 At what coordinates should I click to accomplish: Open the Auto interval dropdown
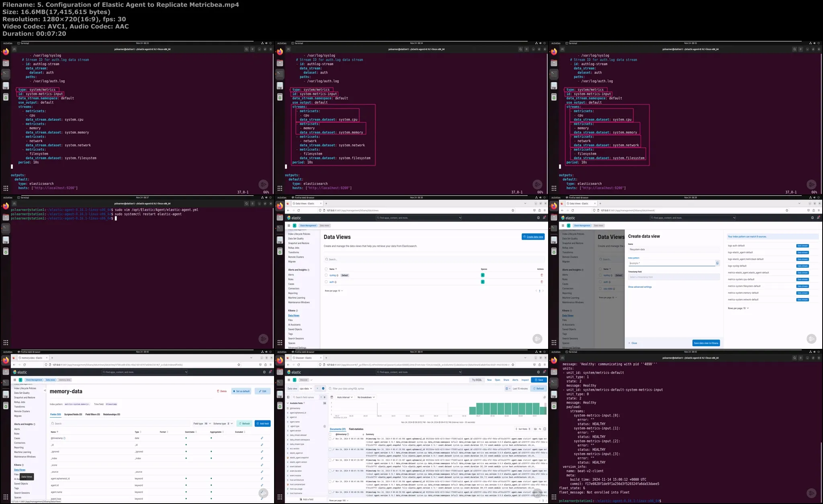tap(345, 397)
